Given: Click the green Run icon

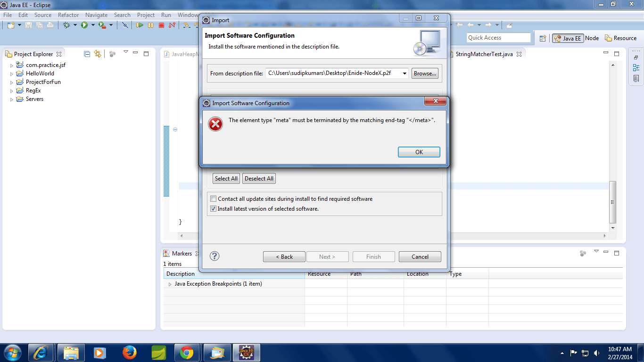Looking at the screenshot, I should pos(84,25).
